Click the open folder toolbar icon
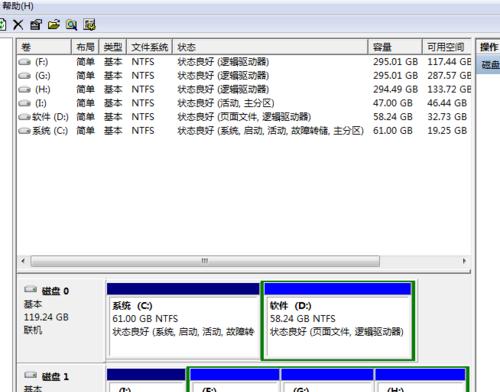Viewport: 500px width, 392px height. [54, 24]
